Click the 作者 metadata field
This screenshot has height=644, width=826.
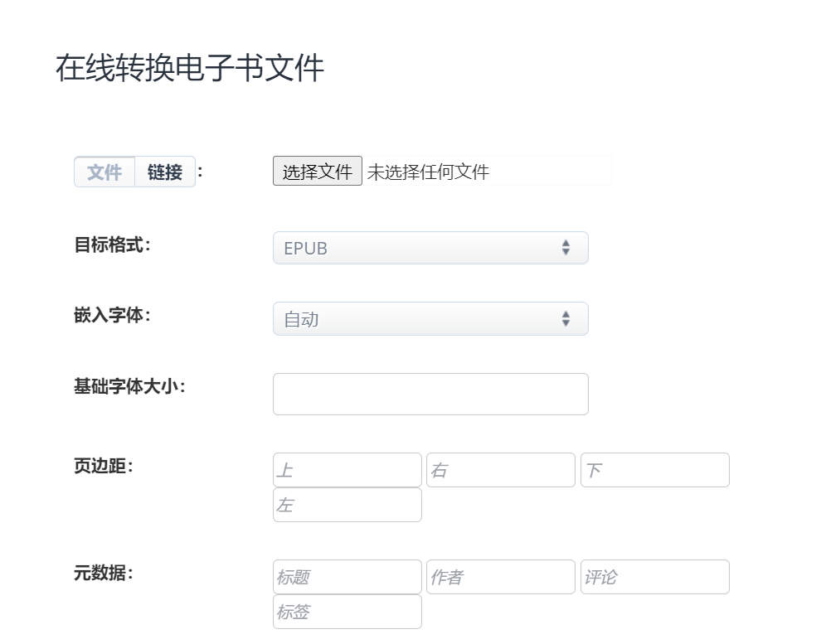pos(500,577)
